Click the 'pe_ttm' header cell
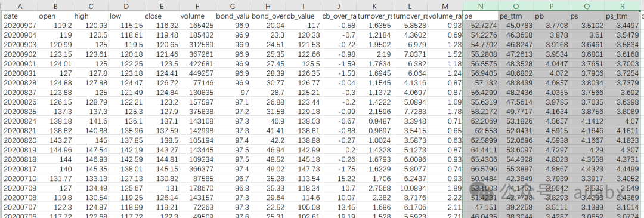This screenshot has width=644, height=218. (516, 16)
